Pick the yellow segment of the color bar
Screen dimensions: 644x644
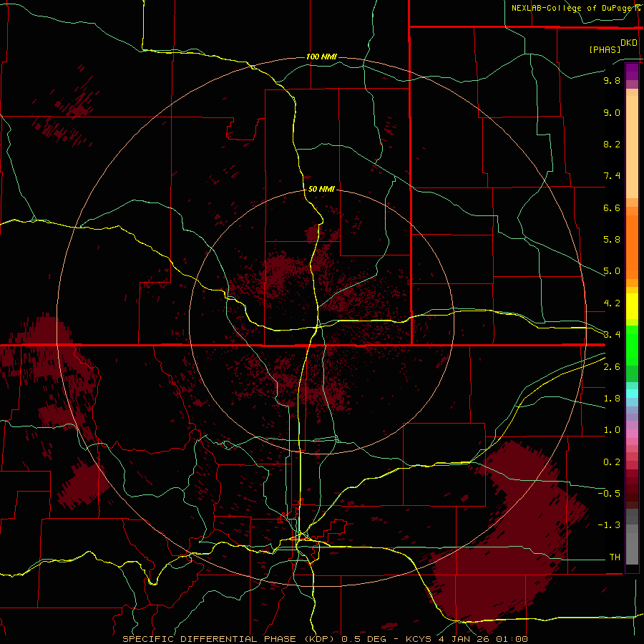click(632, 306)
